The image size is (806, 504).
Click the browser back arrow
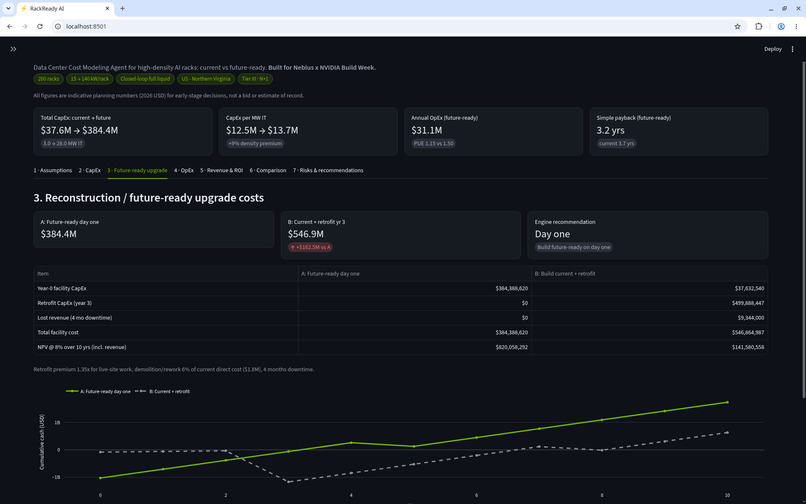click(x=10, y=26)
